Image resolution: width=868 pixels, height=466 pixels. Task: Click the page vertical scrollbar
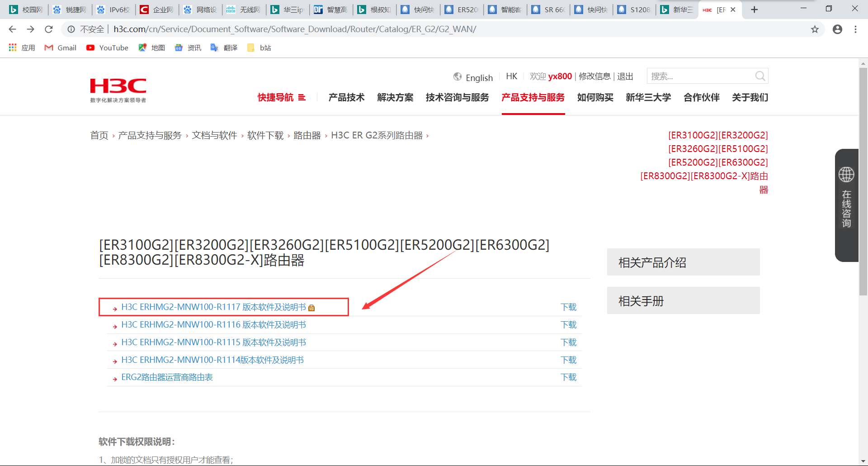tap(863, 181)
